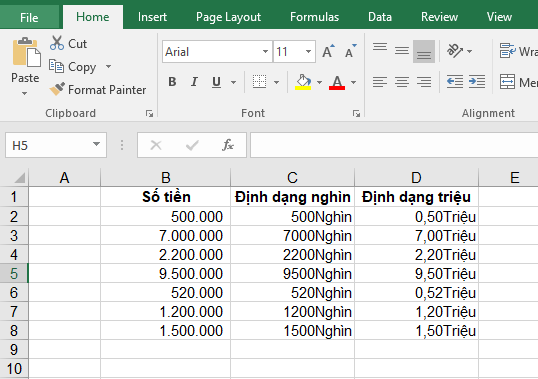Image resolution: width=538 pixels, height=379 pixels.
Task: Align text right
Action: click(x=424, y=82)
